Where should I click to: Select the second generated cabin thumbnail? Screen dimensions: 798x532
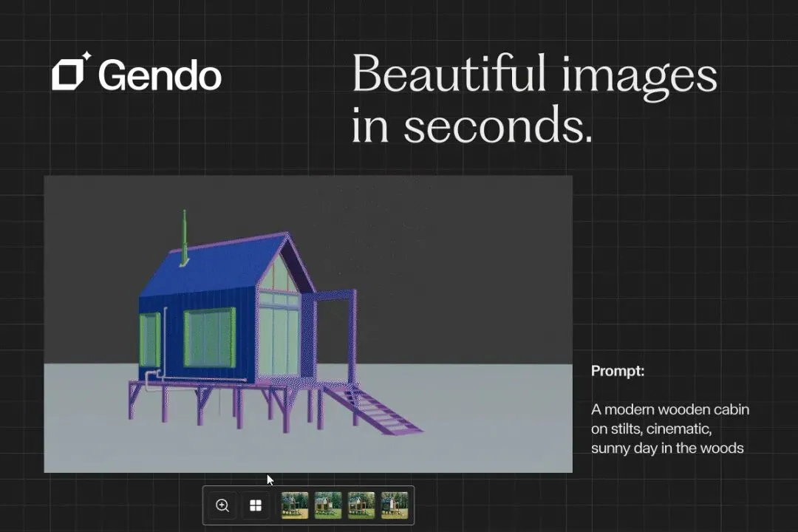click(328, 505)
